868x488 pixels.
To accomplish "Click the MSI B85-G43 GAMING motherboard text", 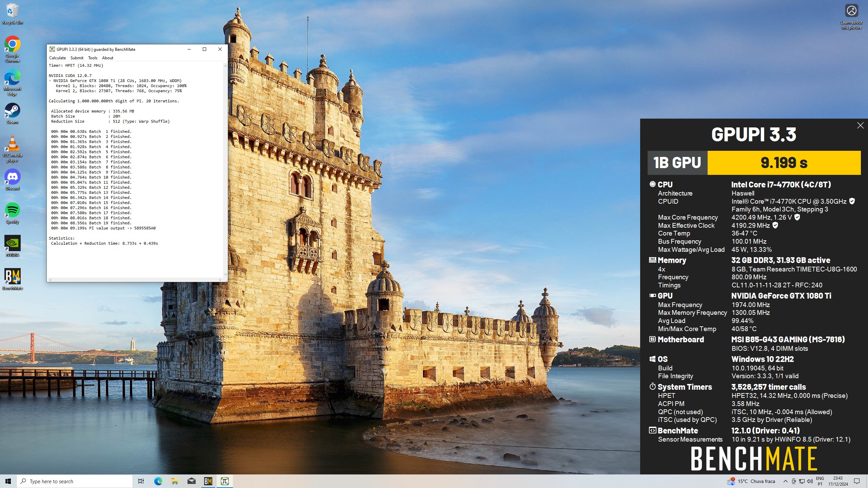I will 788,340.
